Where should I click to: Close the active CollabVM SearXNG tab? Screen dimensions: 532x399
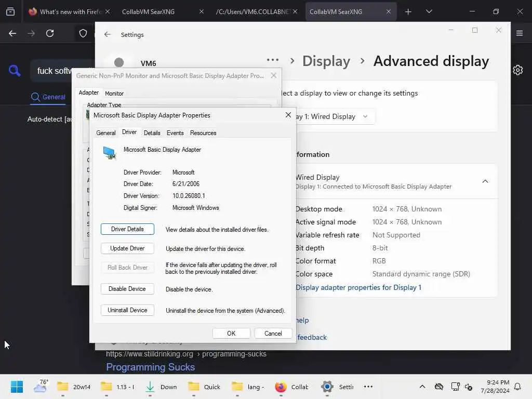389,11
